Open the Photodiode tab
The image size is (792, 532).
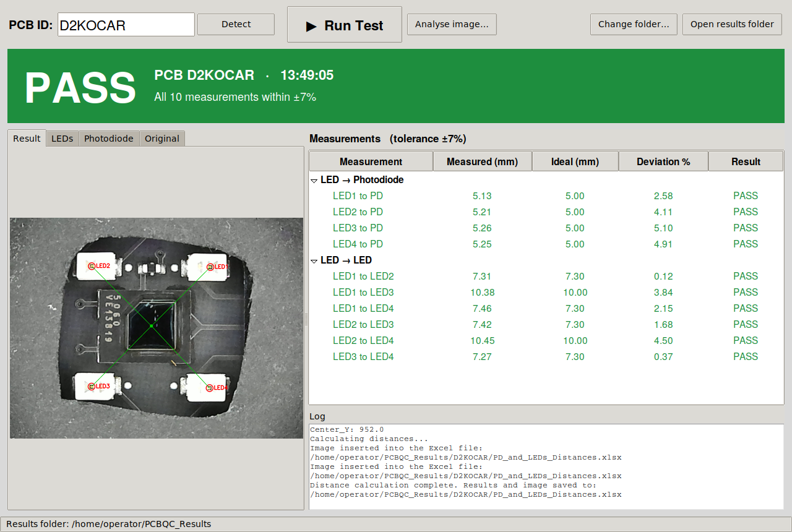[109, 139]
